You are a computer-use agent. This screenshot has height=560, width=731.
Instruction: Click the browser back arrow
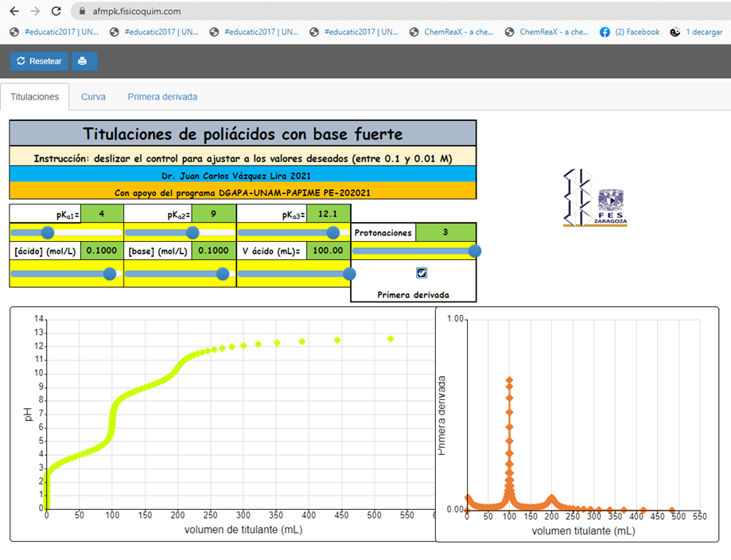[13, 11]
